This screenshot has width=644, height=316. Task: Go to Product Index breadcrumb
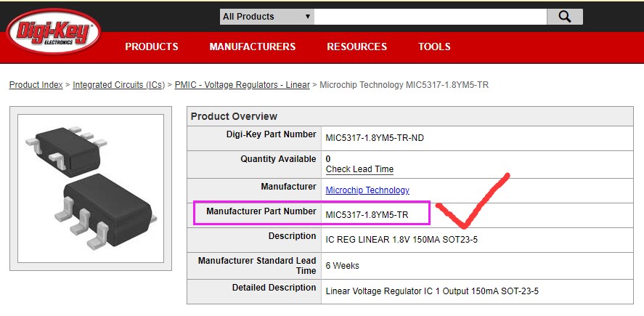(x=36, y=85)
